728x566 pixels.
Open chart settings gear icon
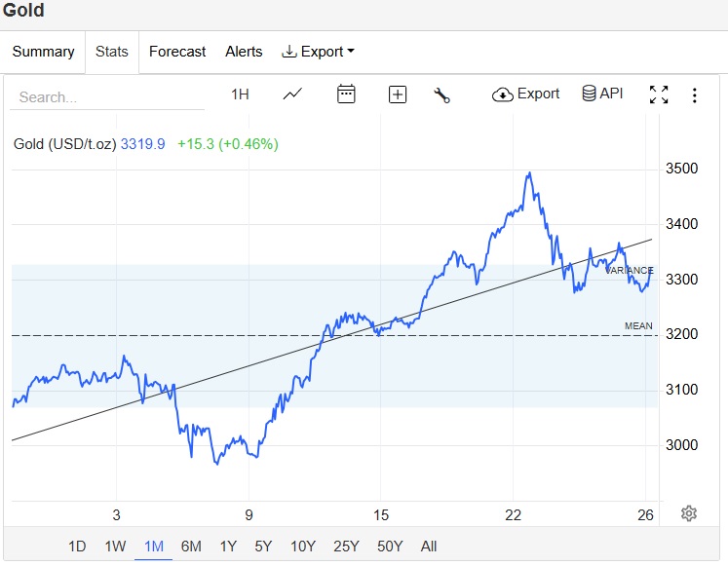(689, 513)
